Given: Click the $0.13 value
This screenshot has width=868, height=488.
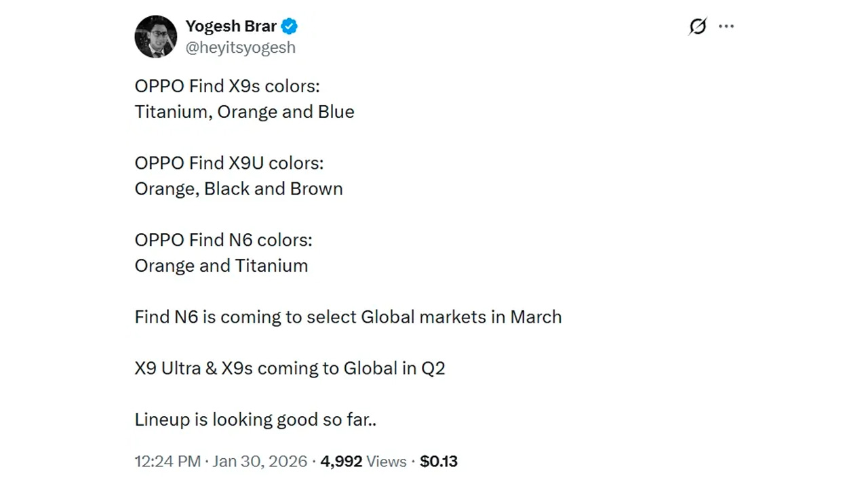Looking at the screenshot, I should click(x=439, y=462).
